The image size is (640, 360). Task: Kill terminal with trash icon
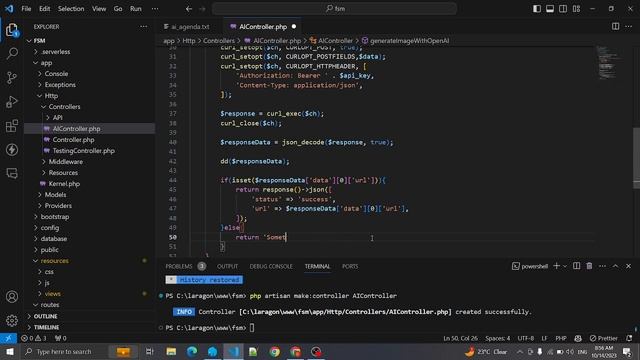[x=589, y=266]
